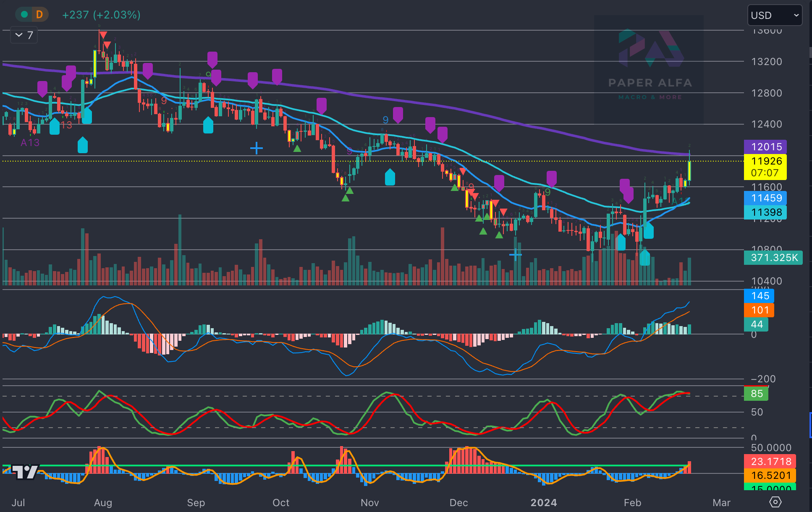
Task: Click the 2024 label on time axis
Action: (544, 502)
